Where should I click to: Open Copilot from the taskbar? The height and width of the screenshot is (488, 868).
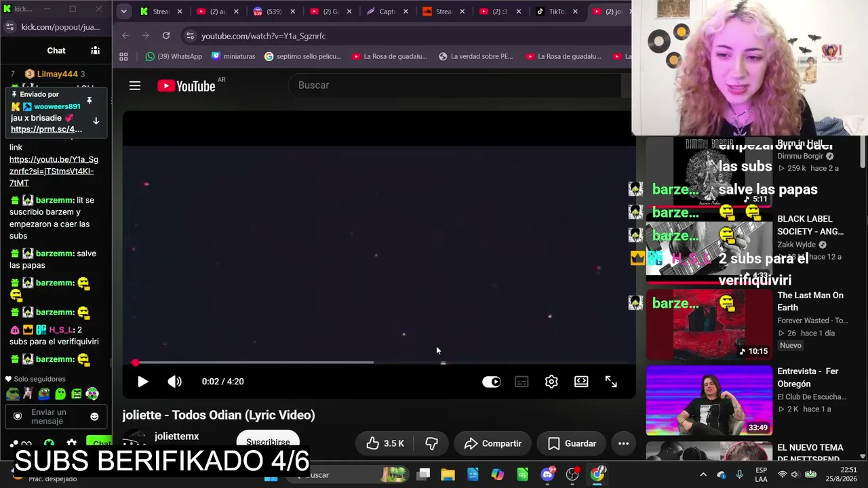click(498, 474)
